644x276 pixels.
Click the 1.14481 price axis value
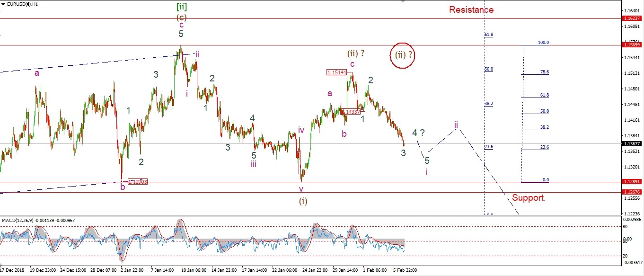click(633, 105)
